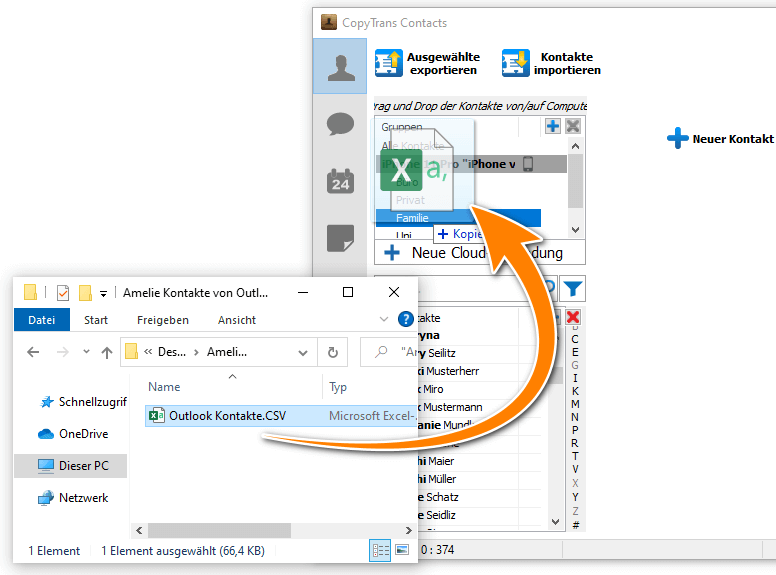This screenshot has height=575, width=776.
Task: Minimize the Explorer window
Action: pos(303,292)
